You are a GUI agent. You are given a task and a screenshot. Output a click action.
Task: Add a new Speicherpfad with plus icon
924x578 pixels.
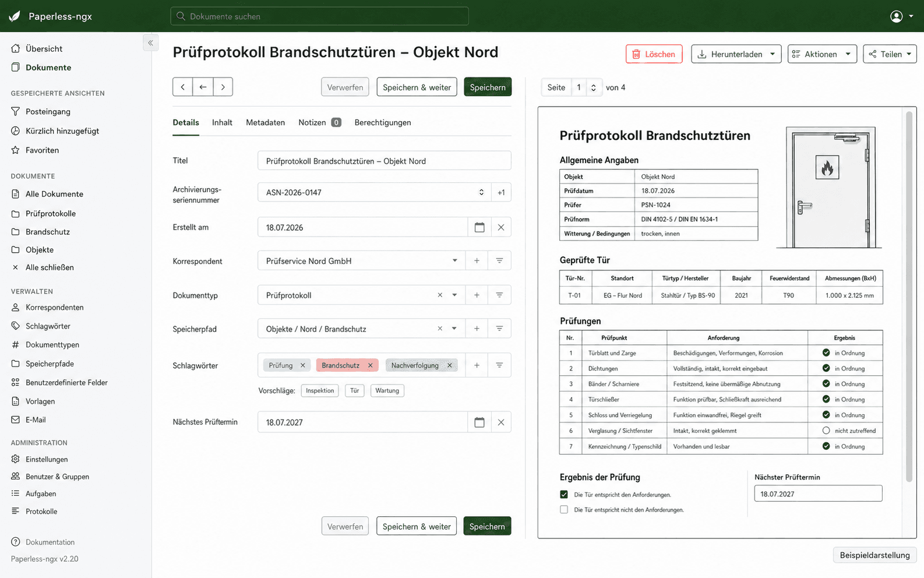click(477, 329)
